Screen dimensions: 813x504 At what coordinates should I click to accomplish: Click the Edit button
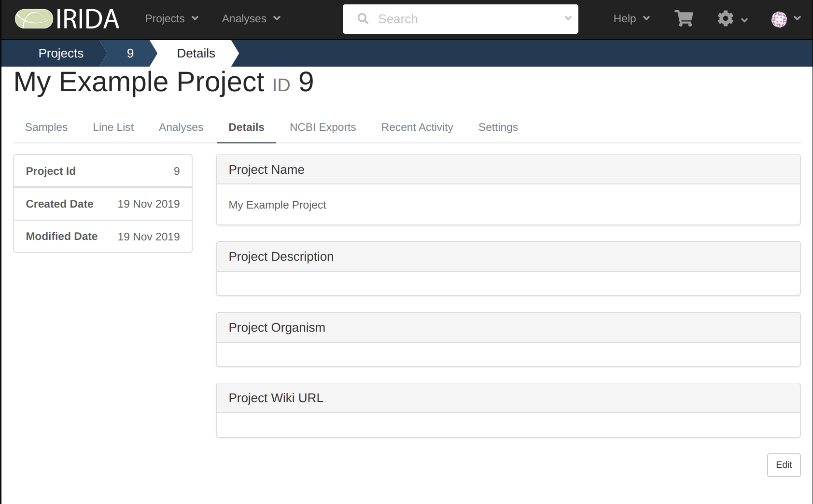click(784, 464)
